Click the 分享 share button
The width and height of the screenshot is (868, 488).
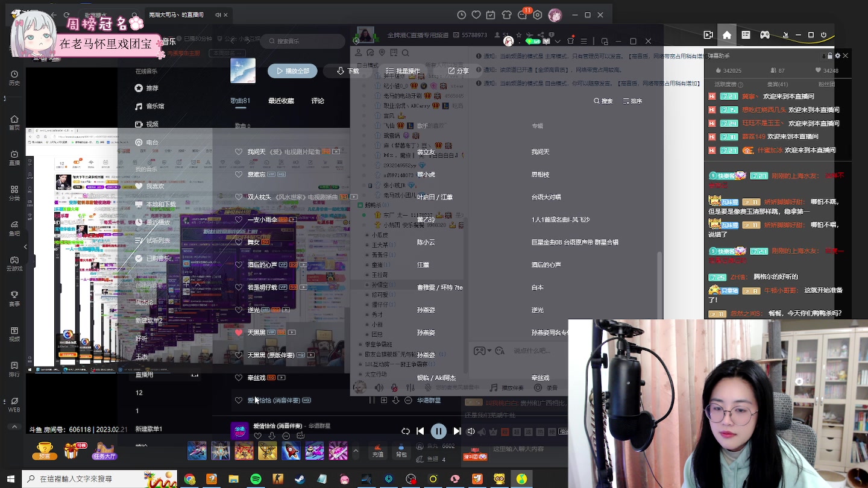click(458, 70)
